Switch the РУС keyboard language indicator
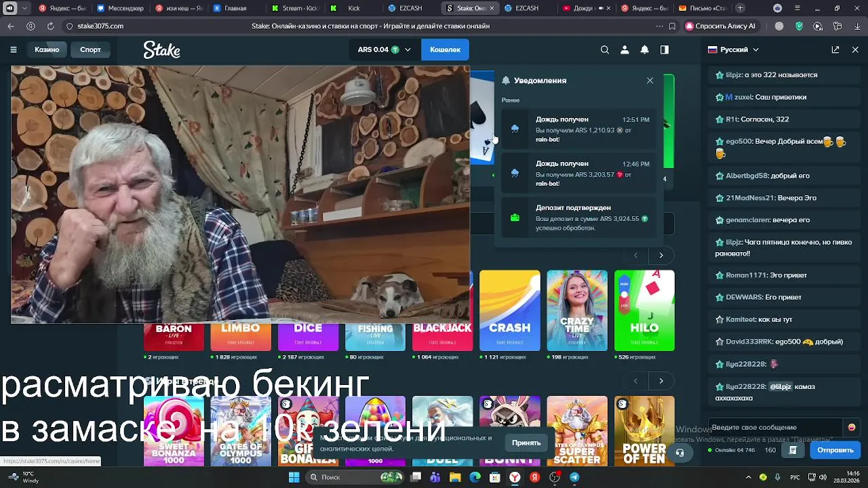 click(x=795, y=477)
